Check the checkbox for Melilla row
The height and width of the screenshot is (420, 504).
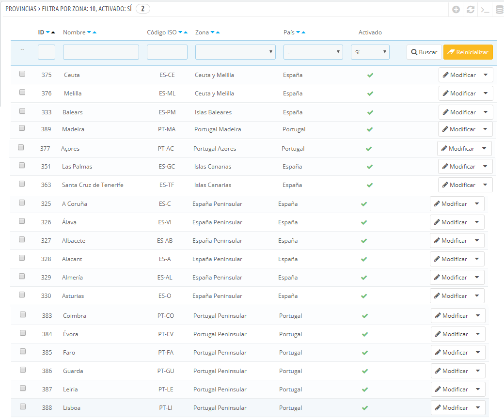[22, 93]
